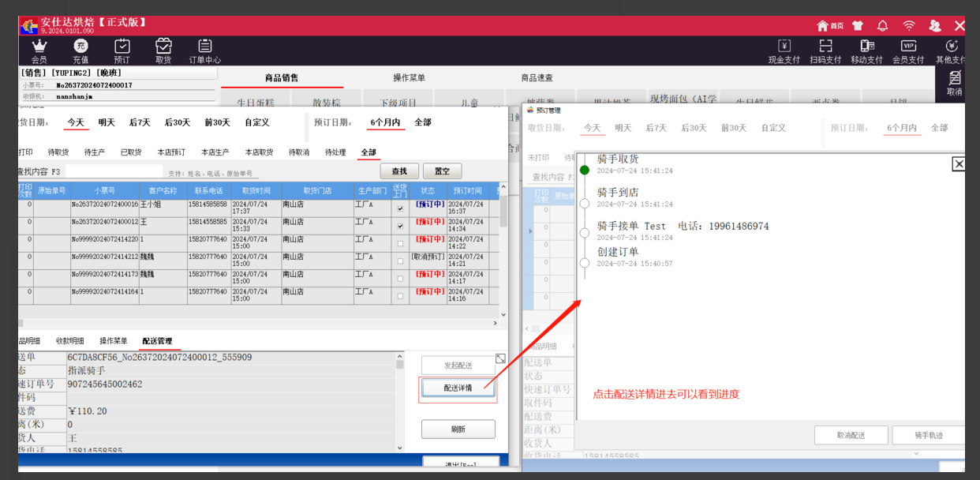The width and height of the screenshot is (980, 480).
Task: Open 骑手轨迹 rider track button
Action: coord(928,435)
